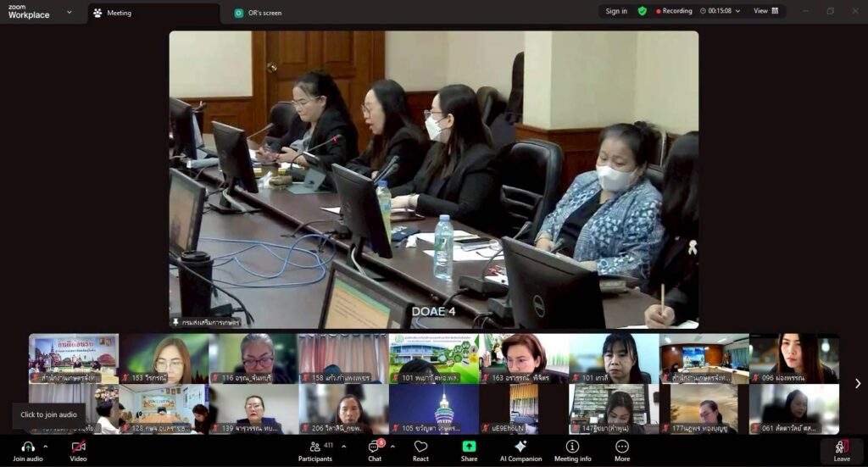Screen dimensions: 868x467
Task: Show next page of participant thumbnails
Action: point(857,383)
